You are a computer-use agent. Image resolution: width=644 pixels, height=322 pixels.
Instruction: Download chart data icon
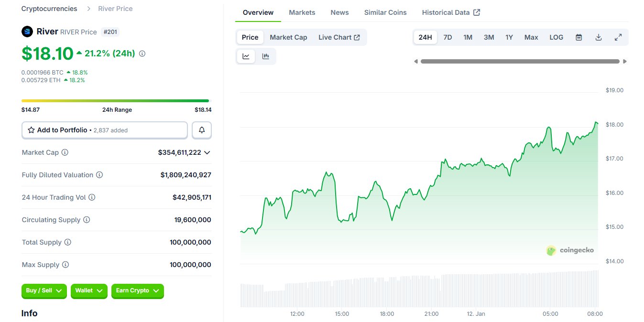(598, 37)
